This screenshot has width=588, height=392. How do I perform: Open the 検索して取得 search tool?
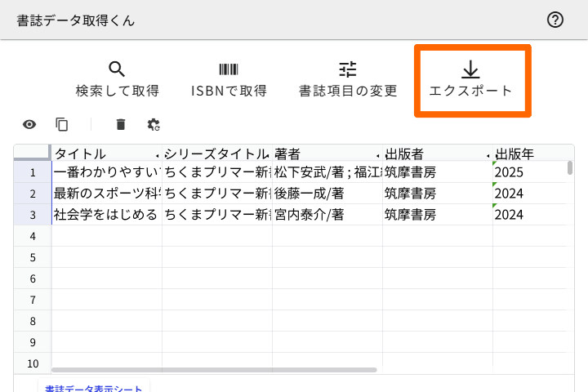[117, 79]
